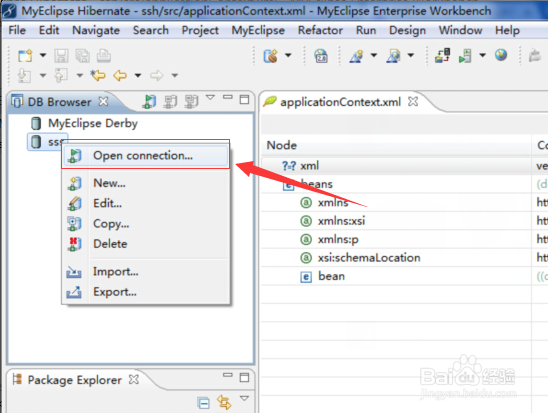Open the dropdown beside the deploy icon
The image size is (548, 413).
tap(288, 55)
